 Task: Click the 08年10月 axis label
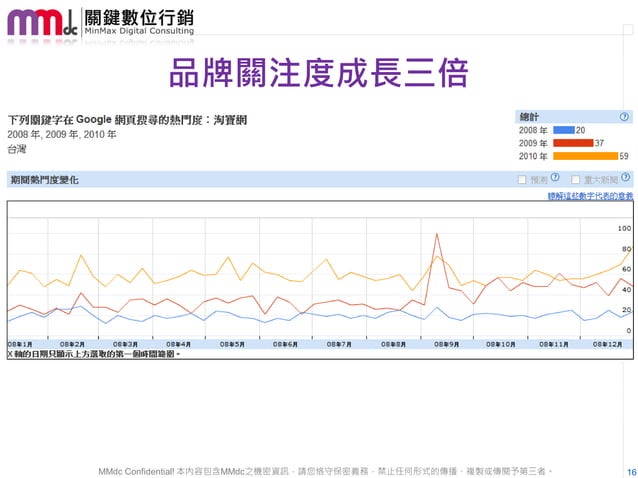(x=501, y=345)
